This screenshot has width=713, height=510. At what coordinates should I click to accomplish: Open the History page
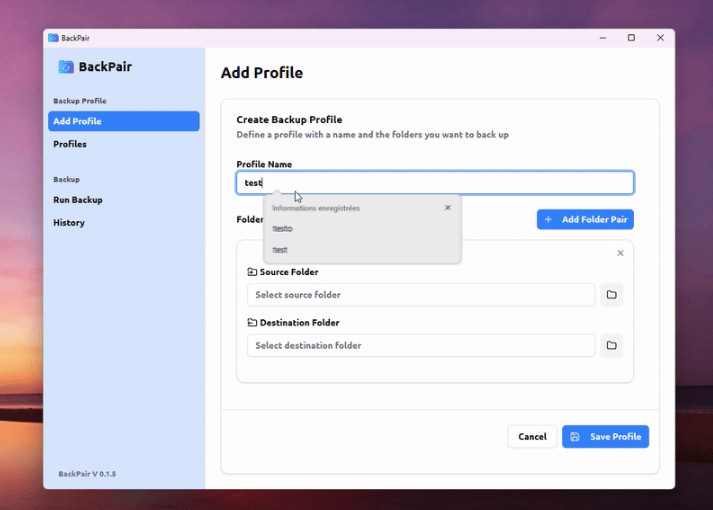(x=124, y=223)
